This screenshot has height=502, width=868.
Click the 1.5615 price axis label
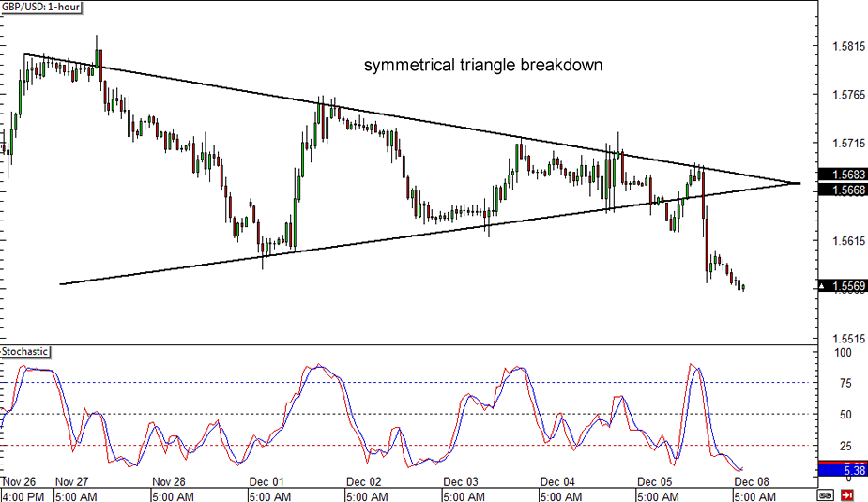pyautogui.click(x=848, y=241)
